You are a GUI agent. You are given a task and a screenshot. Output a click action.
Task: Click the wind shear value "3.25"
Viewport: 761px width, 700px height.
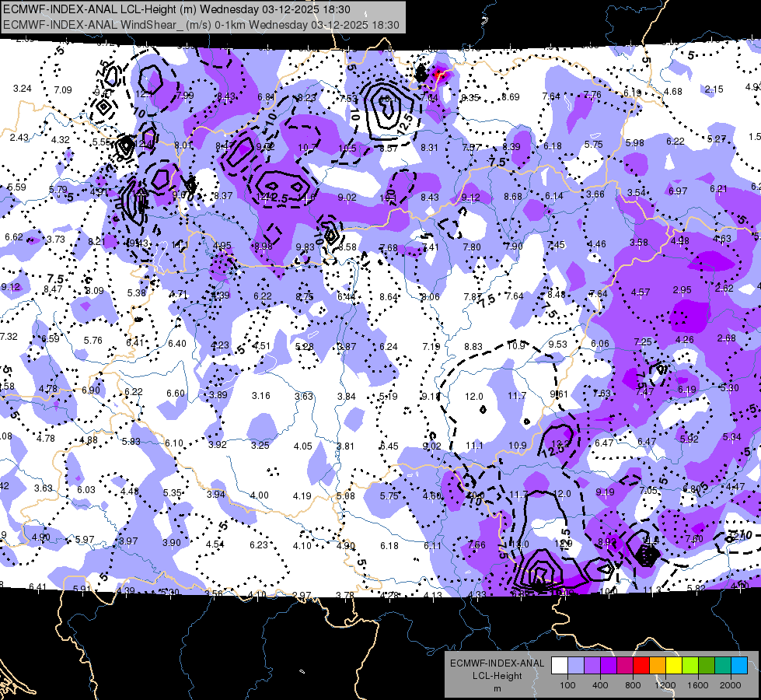pyautogui.click(x=260, y=446)
